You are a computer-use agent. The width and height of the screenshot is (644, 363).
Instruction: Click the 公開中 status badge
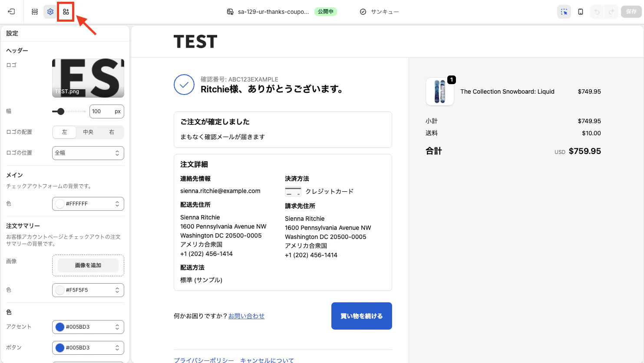tap(326, 12)
